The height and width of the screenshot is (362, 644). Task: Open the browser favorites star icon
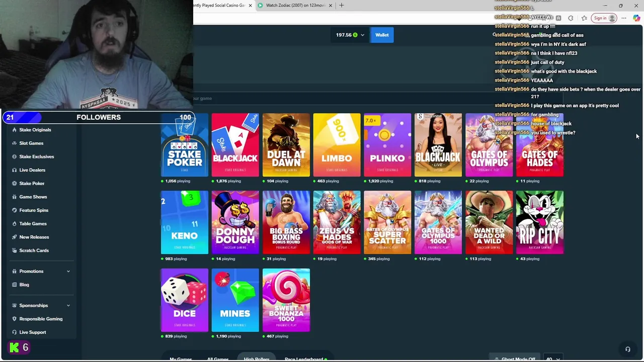(584, 18)
